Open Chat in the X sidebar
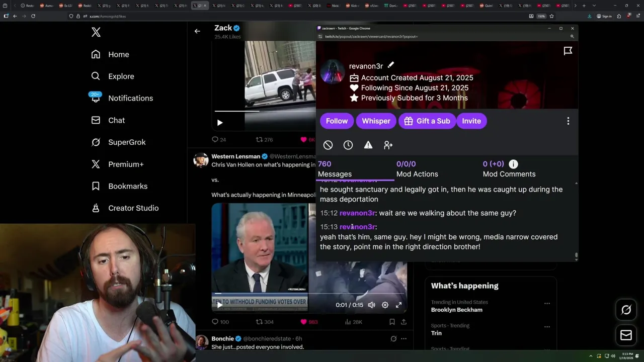This screenshot has width=644, height=362. point(108,120)
